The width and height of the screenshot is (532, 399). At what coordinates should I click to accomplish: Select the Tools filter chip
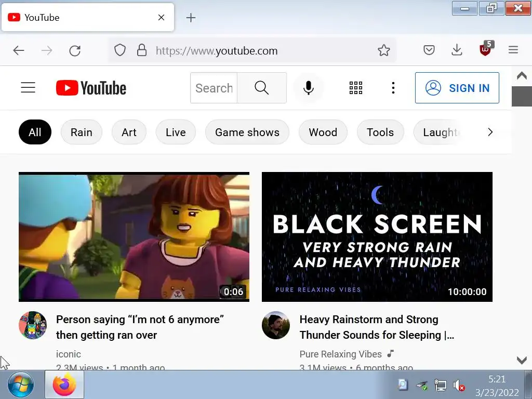(380, 132)
